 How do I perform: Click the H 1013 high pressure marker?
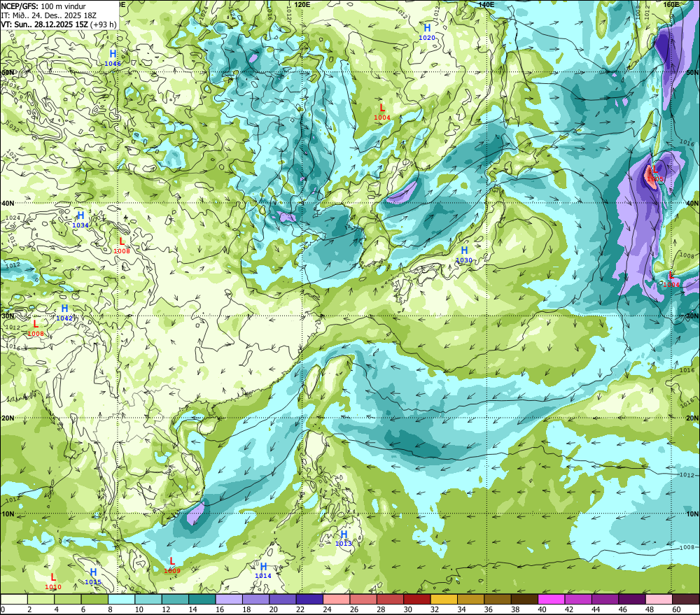pos(343,539)
